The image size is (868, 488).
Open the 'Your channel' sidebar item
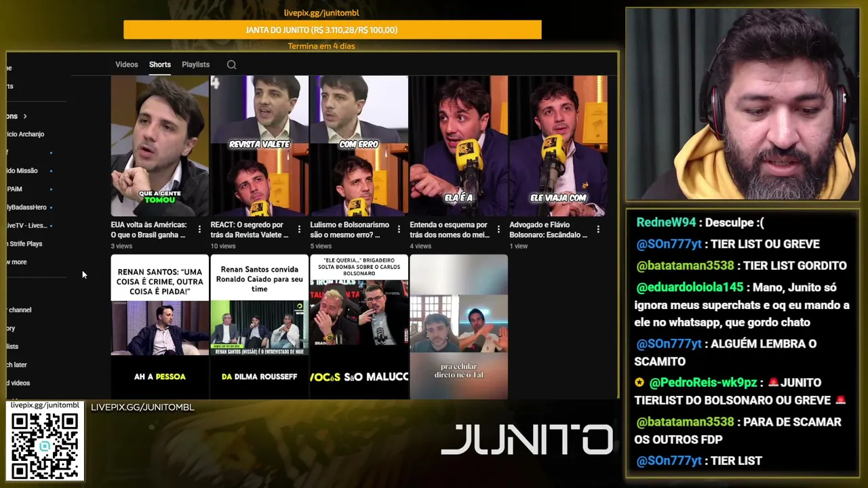coord(19,310)
